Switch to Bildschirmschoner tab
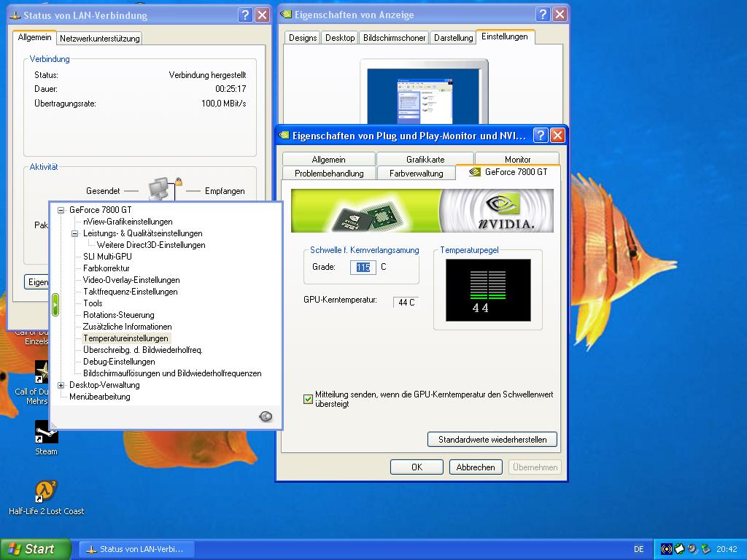 [x=394, y=38]
